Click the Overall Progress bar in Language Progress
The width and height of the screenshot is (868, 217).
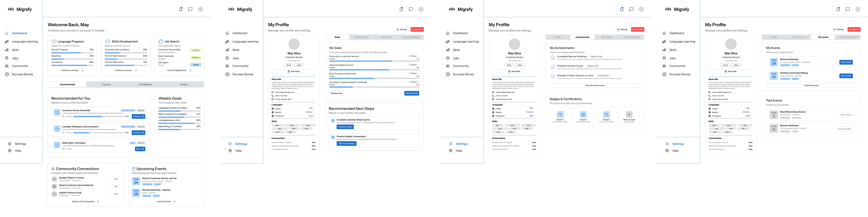pyautogui.click(x=72, y=53)
